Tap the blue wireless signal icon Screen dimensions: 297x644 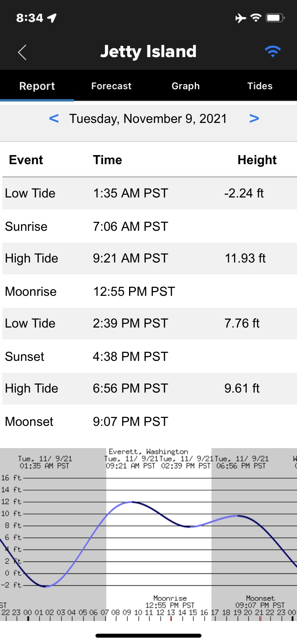tap(272, 52)
